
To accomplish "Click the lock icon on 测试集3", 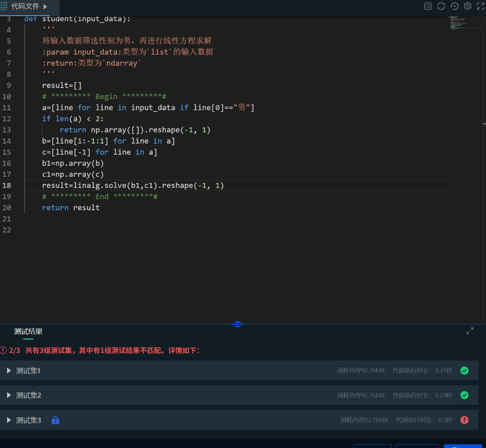I will 55,420.
